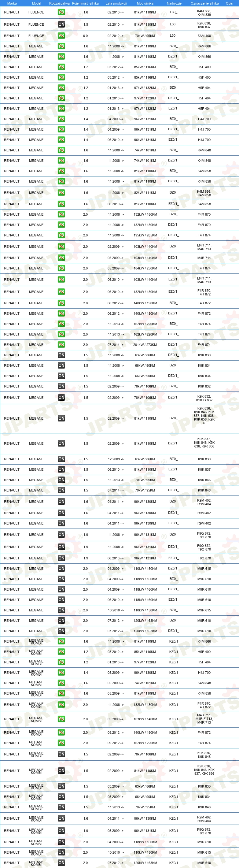This screenshot has height=868, width=239.
Task: Click PB icon in Megane Kombi K4M 848 row
Action: coord(61,683)
